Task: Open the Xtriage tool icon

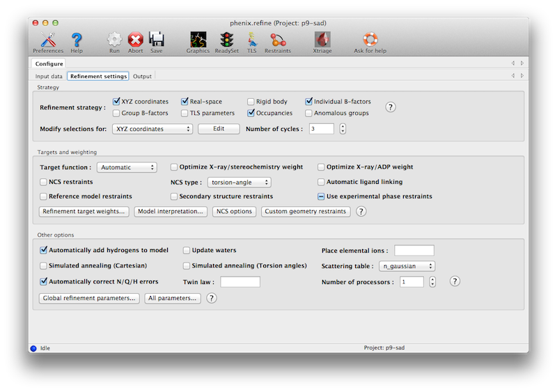Action: coord(322,40)
